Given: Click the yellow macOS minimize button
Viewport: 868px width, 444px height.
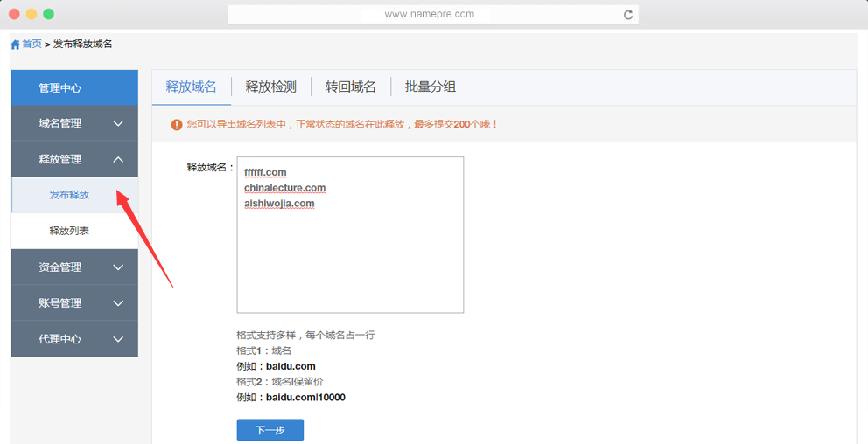Looking at the screenshot, I should pos(31,14).
